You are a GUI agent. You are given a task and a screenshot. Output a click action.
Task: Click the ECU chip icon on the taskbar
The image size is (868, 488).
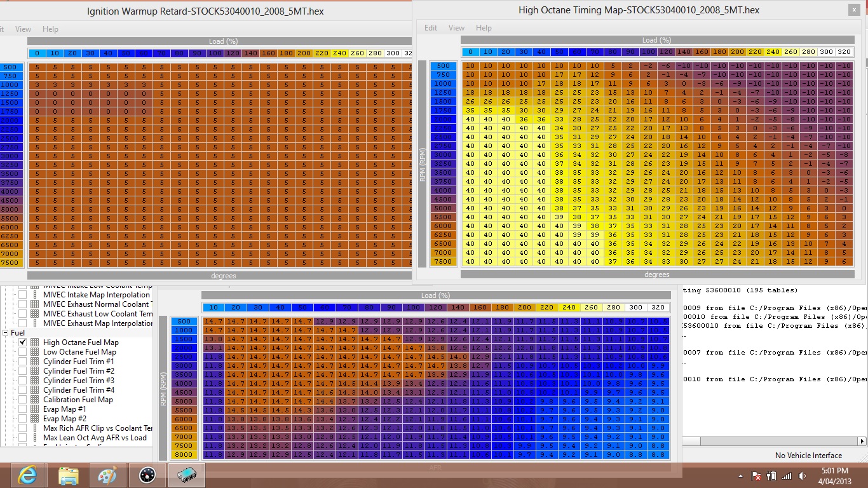click(x=187, y=475)
